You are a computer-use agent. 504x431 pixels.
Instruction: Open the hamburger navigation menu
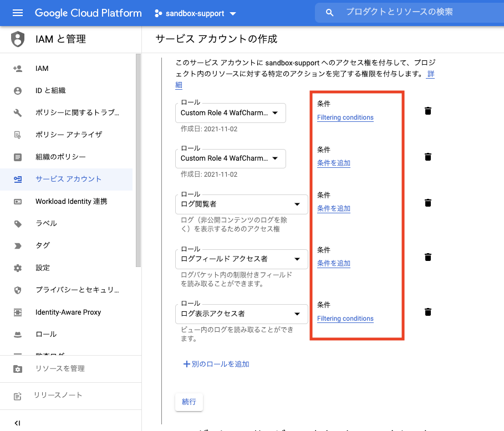pos(17,13)
